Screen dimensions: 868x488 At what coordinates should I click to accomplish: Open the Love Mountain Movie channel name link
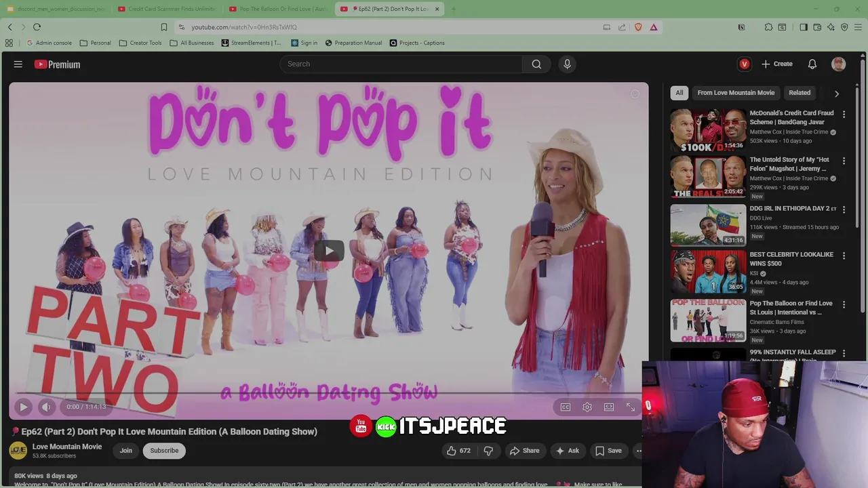coord(67,447)
